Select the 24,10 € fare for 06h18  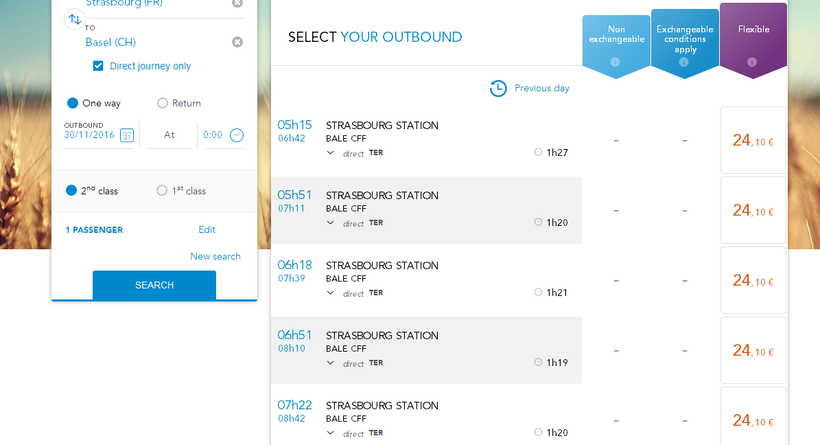coord(753,281)
